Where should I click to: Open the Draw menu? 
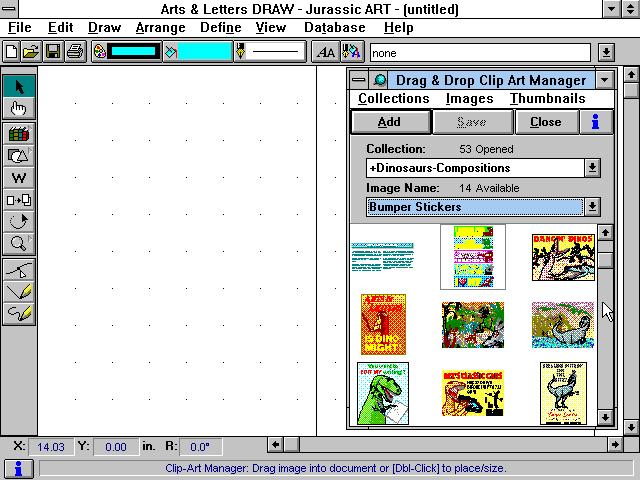(x=104, y=27)
